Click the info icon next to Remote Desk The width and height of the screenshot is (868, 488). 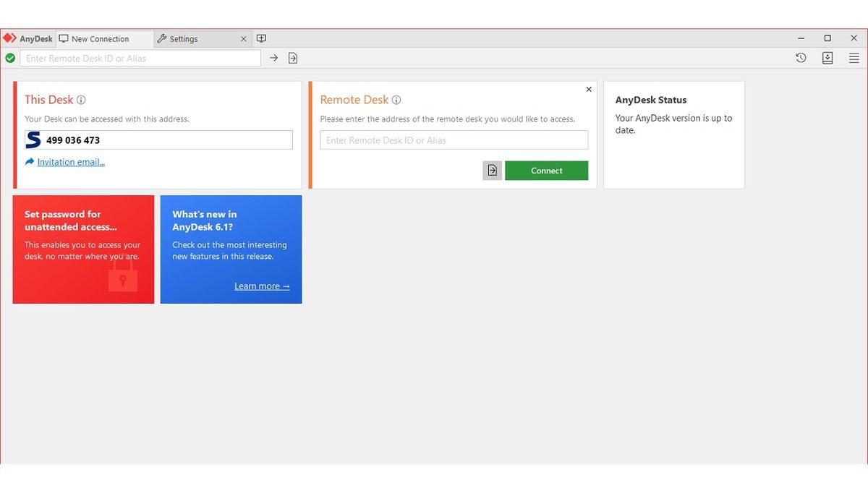396,100
